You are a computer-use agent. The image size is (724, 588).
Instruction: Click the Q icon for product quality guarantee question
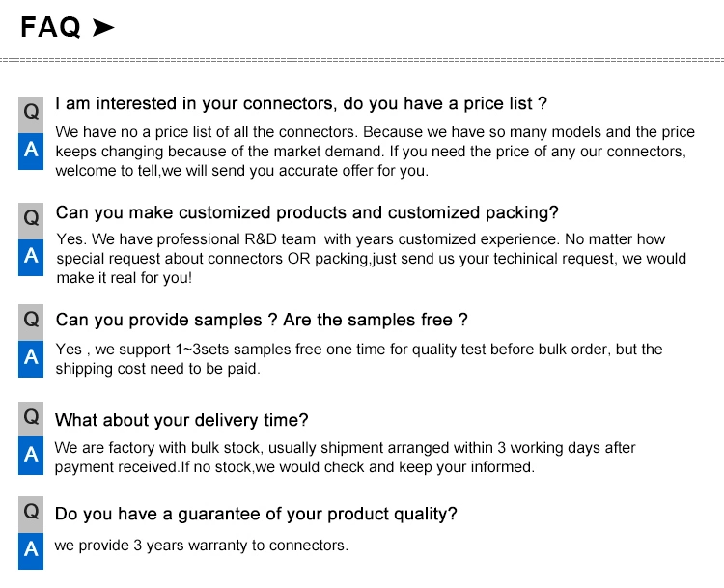tap(31, 515)
